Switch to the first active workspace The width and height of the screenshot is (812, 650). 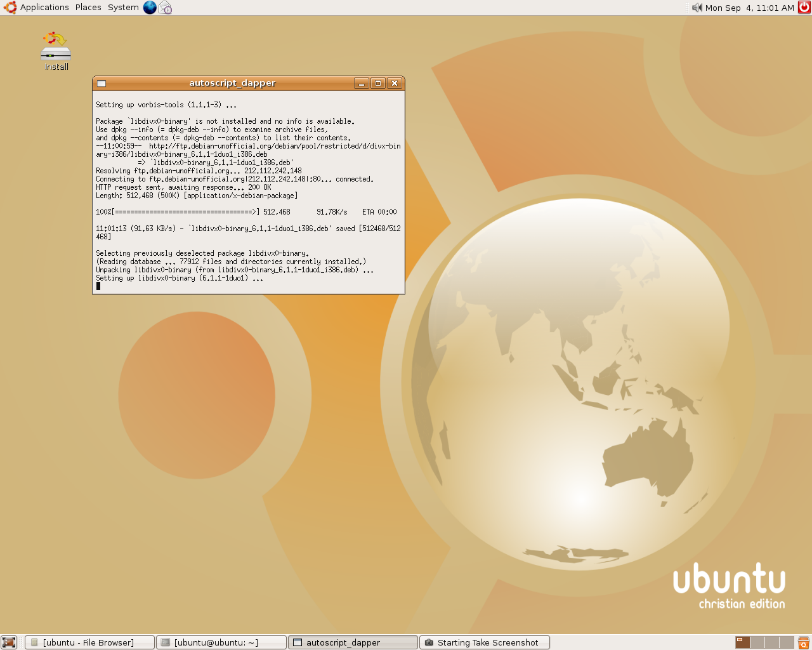coord(743,642)
